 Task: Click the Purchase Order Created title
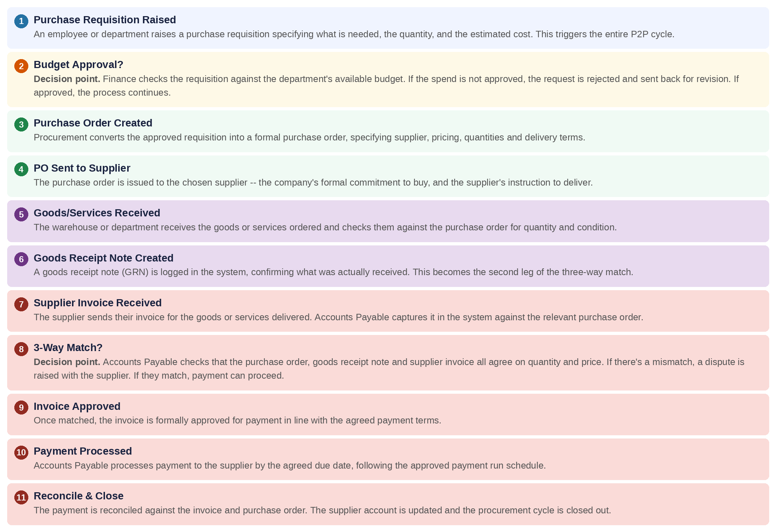93,123
